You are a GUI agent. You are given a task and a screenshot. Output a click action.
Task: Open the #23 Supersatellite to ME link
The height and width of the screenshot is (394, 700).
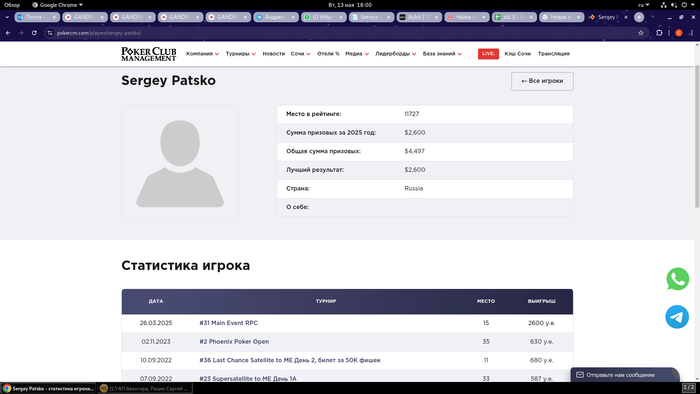(248, 378)
